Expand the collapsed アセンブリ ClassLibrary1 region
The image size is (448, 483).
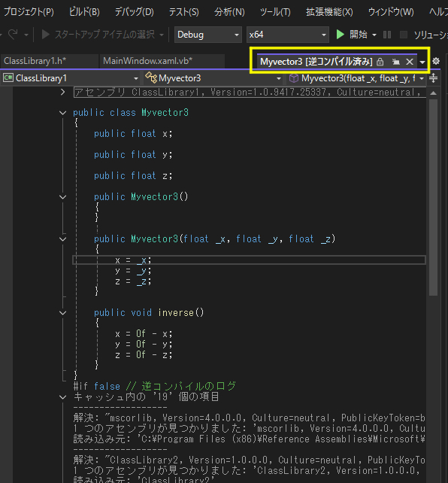[63, 92]
